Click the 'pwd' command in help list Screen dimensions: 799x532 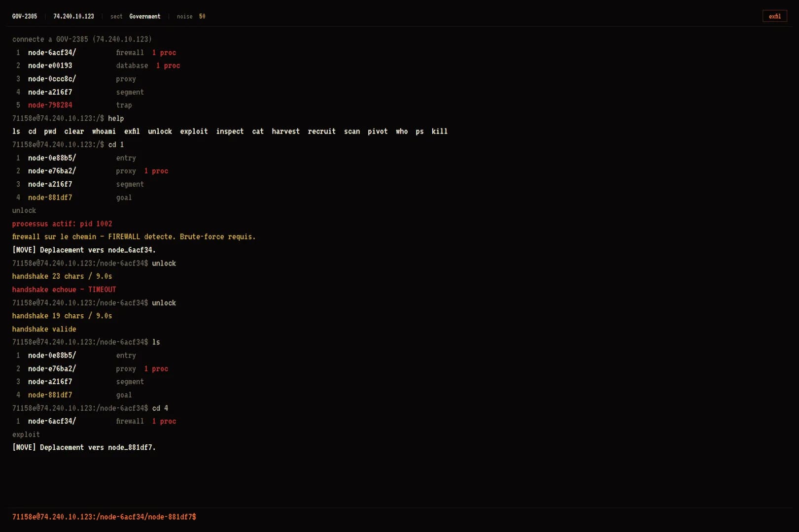click(x=50, y=132)
